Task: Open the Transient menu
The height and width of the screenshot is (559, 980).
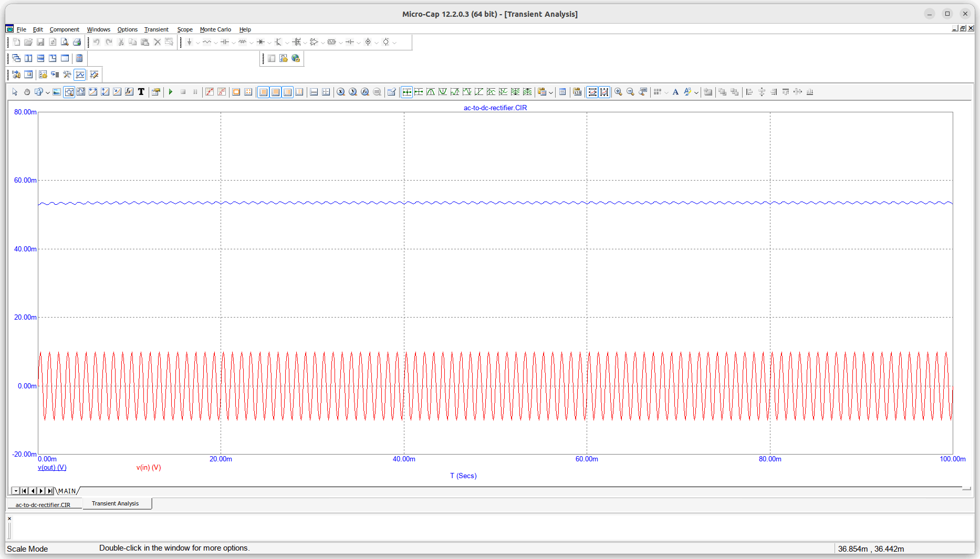Action: coord(156,29)
